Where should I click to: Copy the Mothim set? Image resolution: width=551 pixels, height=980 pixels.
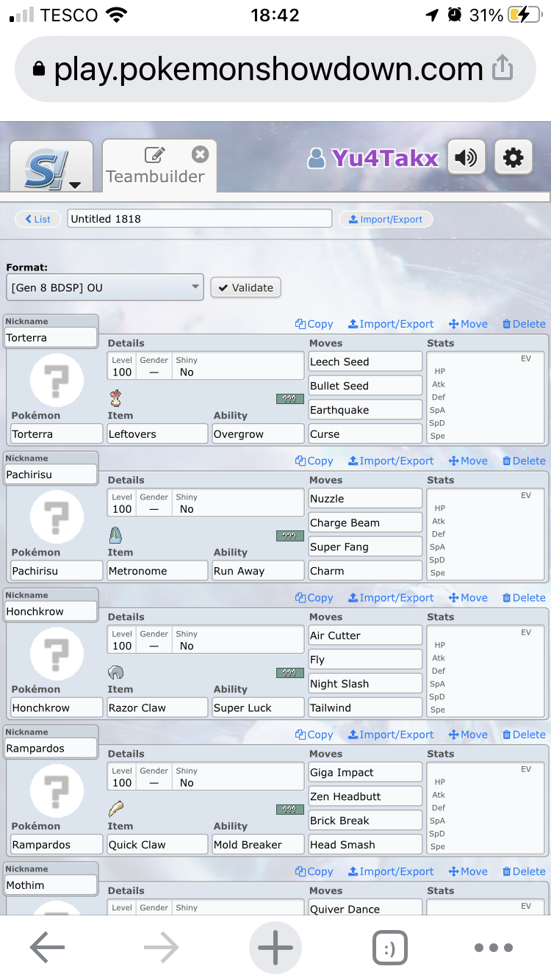pyautogui.click(x=314, y=871)
